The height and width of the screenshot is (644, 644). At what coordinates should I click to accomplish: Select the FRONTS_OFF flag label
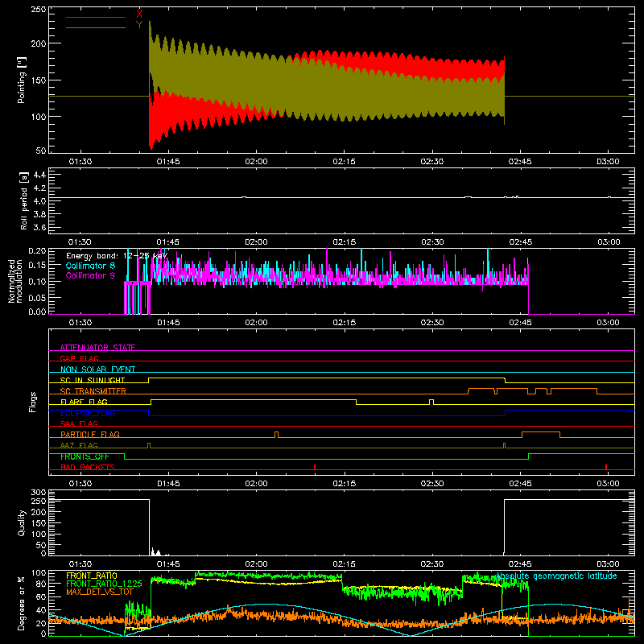pos(85,456)
